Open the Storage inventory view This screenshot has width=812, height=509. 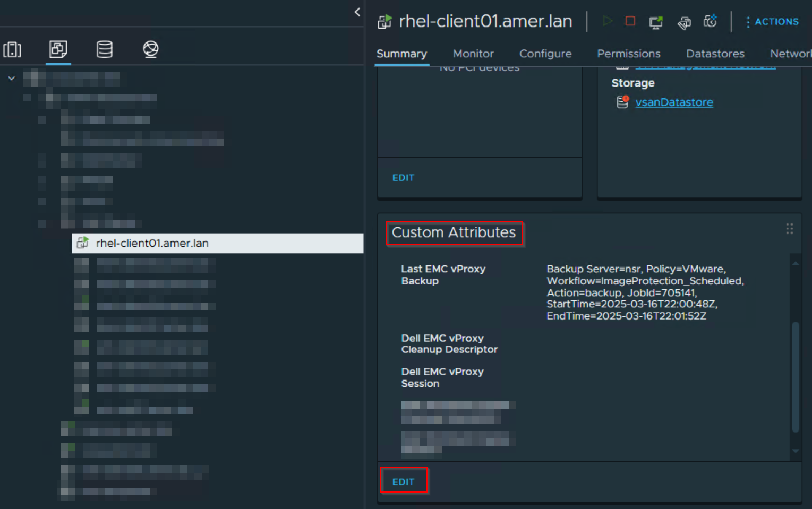[x=105, y=49]
